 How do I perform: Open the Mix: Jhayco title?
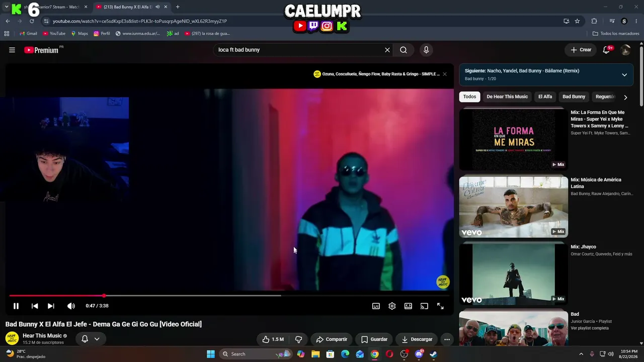pos(583,247)
